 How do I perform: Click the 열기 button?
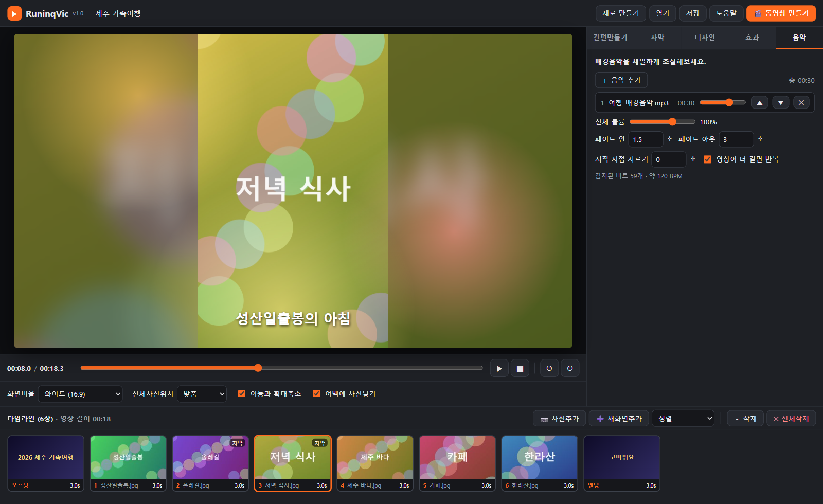(663, 13)
